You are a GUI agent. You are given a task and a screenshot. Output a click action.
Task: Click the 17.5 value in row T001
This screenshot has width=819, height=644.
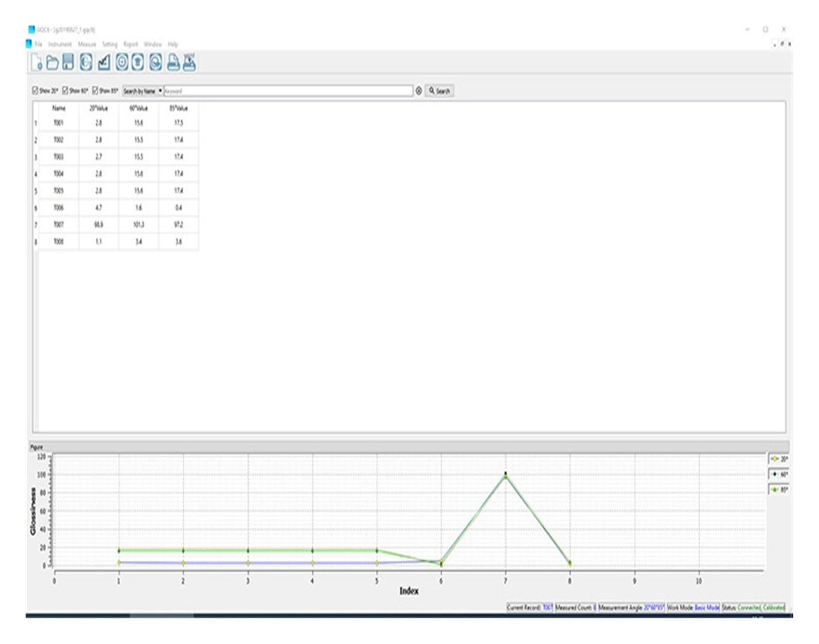coord(179,123)
